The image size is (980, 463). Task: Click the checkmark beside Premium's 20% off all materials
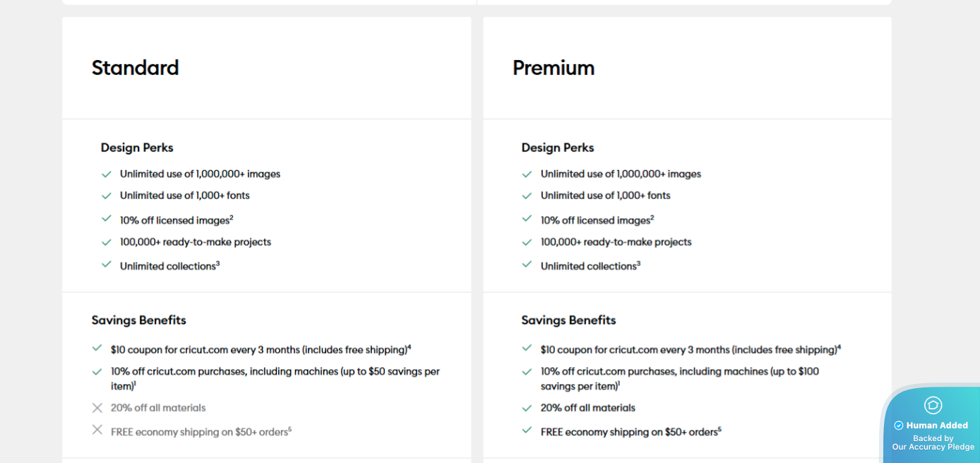click(x=527, y=408)
